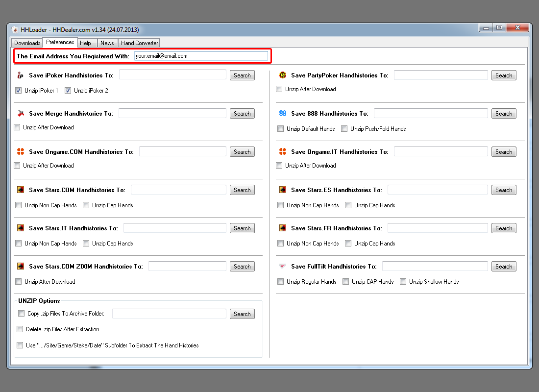Click the registered email address field
Viewport: 539px width, 392px height.
coord(201,56)
